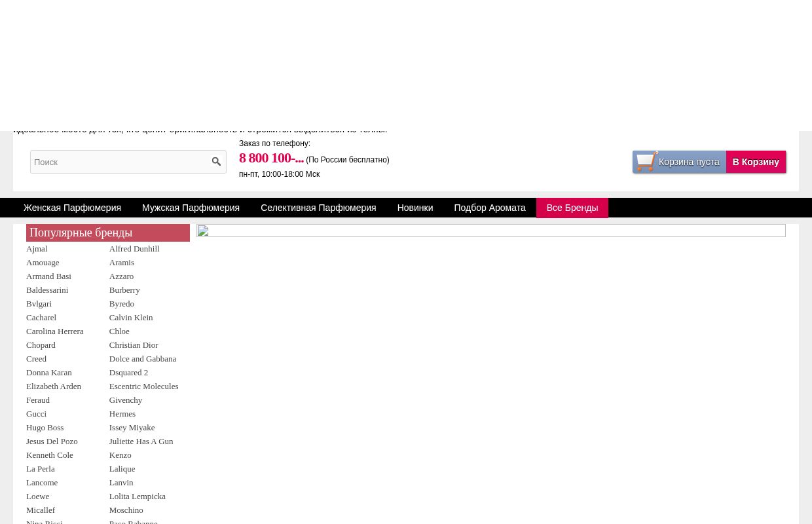The image size is (812, 524).
Task: Open the Aramis brand link
Action: [121, 263]
